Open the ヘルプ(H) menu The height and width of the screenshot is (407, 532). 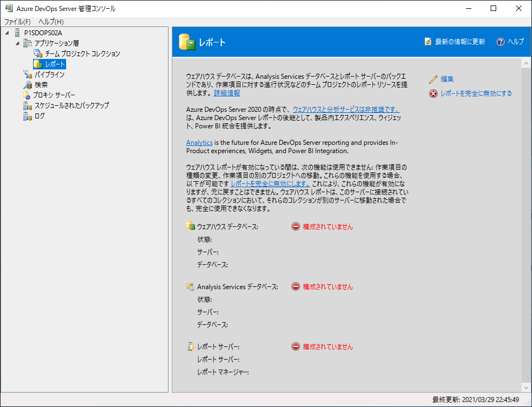pos(51,22)
